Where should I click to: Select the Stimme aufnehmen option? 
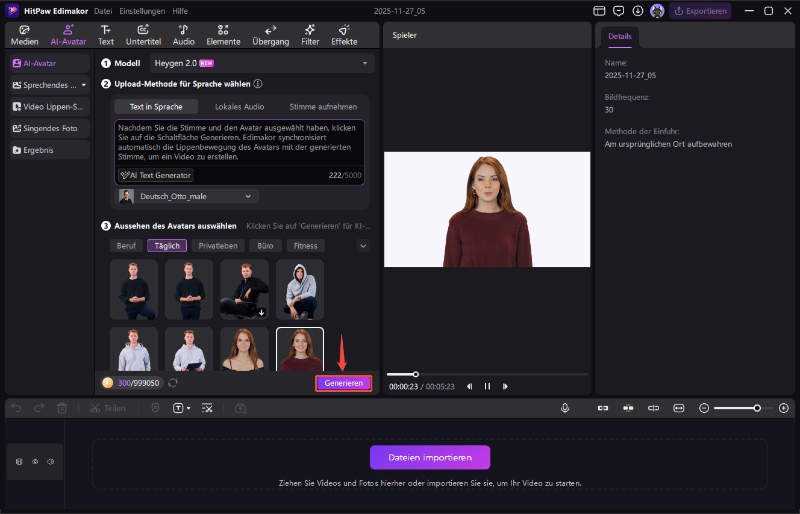(x=323, y=107)
